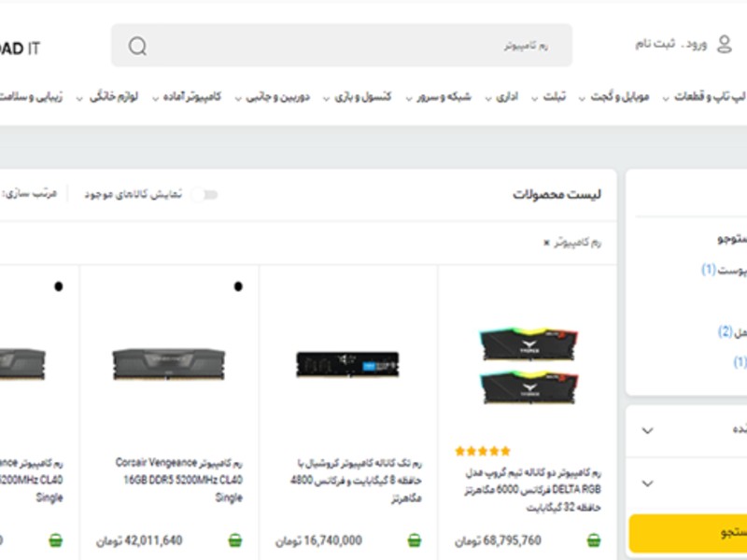This screenshot has height=560, width=747.
Task: Expand the second collapsed sidebar filter chevron
Action: [647, 483]
